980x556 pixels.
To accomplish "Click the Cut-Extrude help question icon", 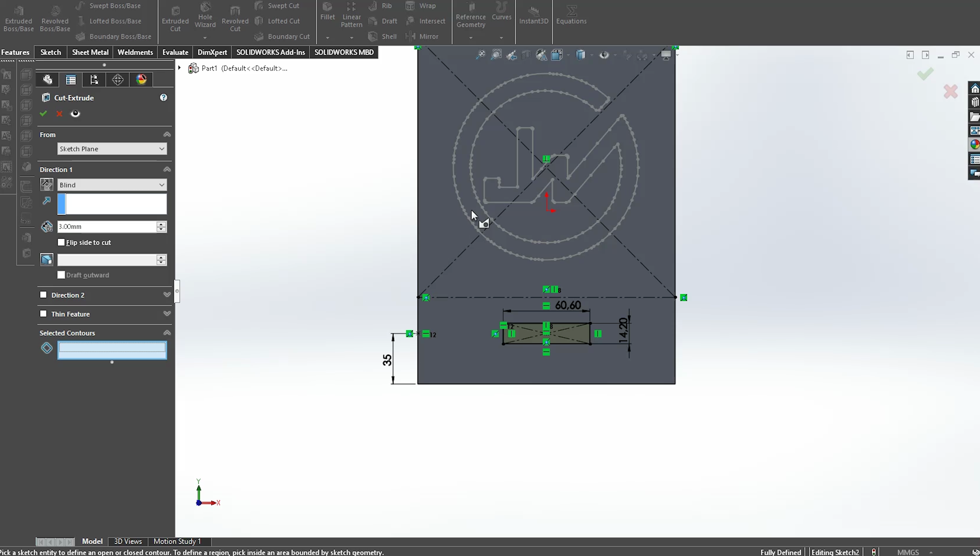I will [x=163, y=98].
